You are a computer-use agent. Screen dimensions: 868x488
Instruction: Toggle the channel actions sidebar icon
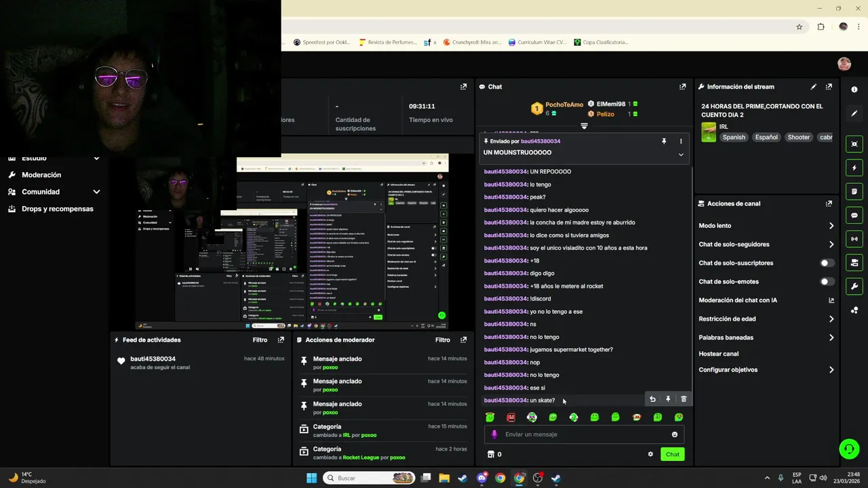point(854,262)
